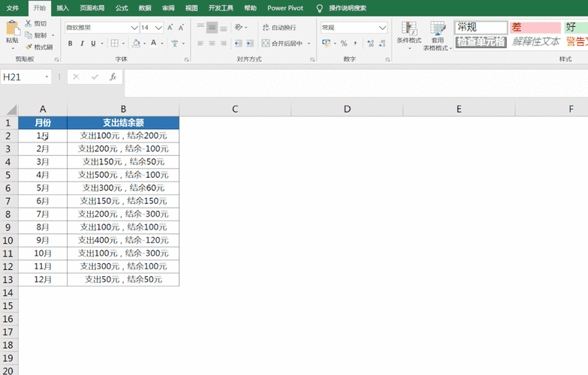Select cell 支出100元，结余200元 for 1月
This screenshot has width=588, height=375.
tap(123, 136)
